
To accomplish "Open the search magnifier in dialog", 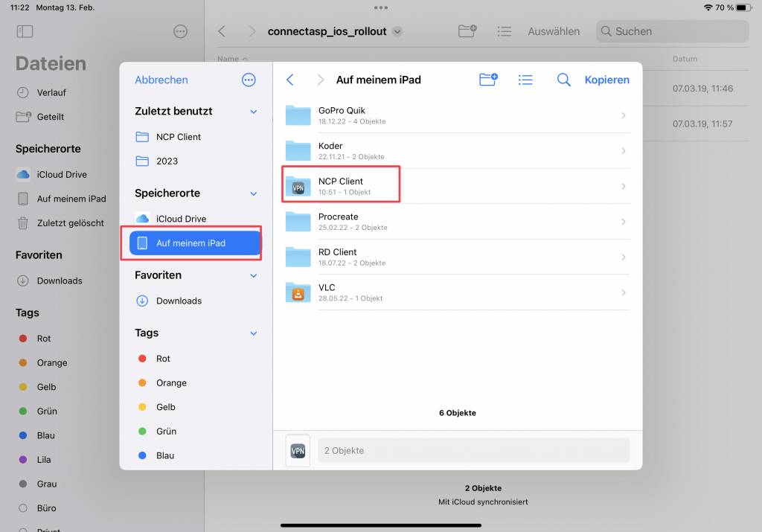I will point(564,80).
